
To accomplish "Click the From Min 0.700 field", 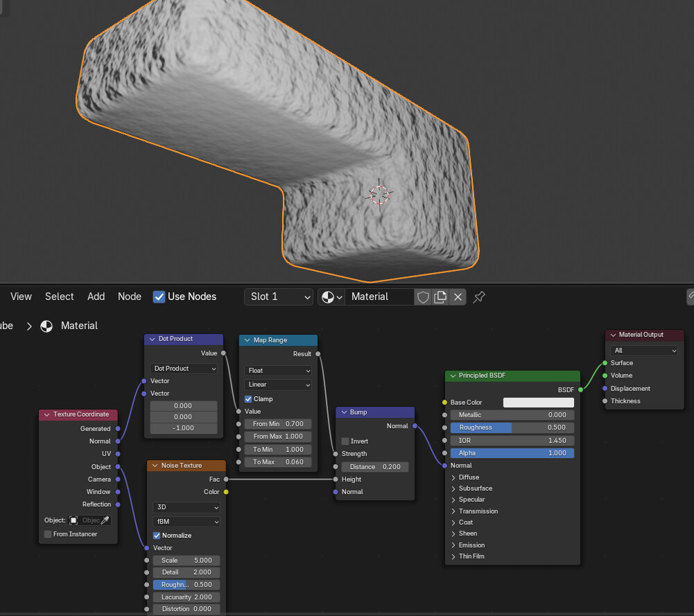I will pyautogui.click(x=278, y=424).
